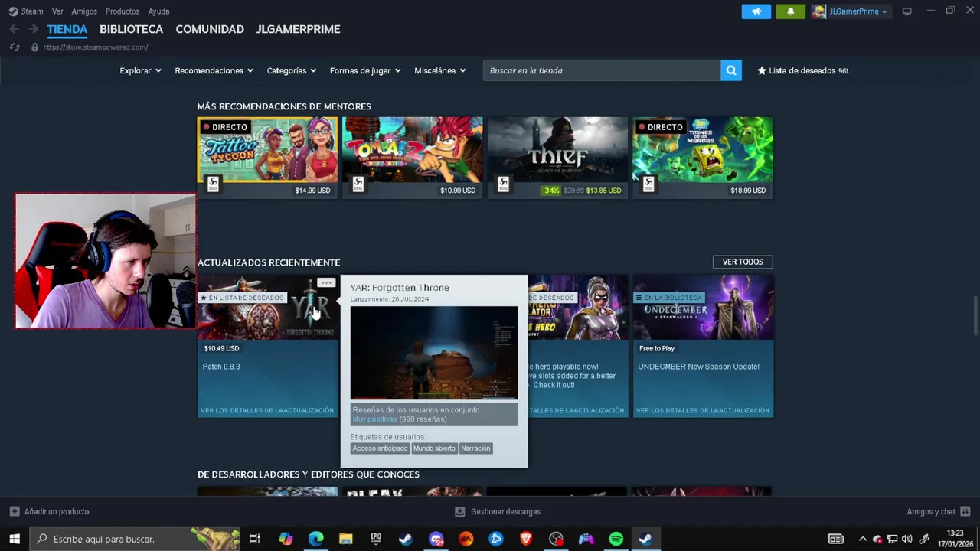Open the JLGAMERPRIME profile tab

click(298, 29)
